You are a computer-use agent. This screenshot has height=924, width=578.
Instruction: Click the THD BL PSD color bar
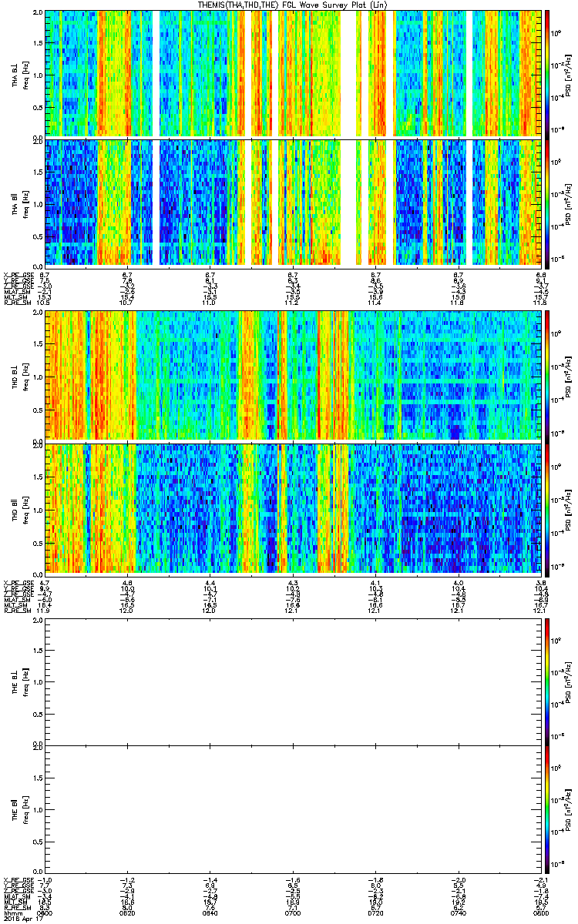pyautogui.click(x=547, y=376)
